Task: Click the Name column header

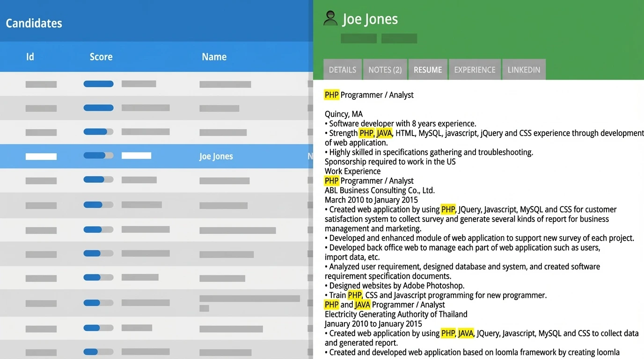Action: point(214,57)
